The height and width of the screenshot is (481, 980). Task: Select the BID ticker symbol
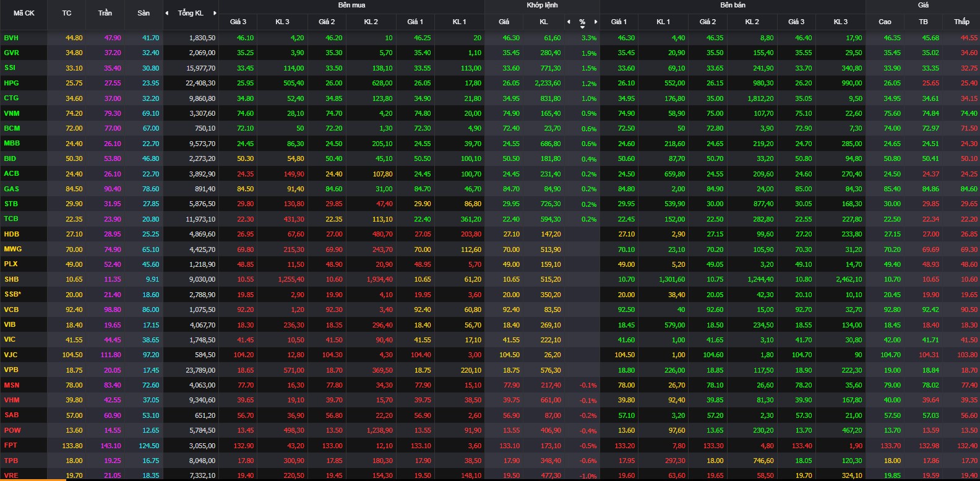[x=10, y=158]
